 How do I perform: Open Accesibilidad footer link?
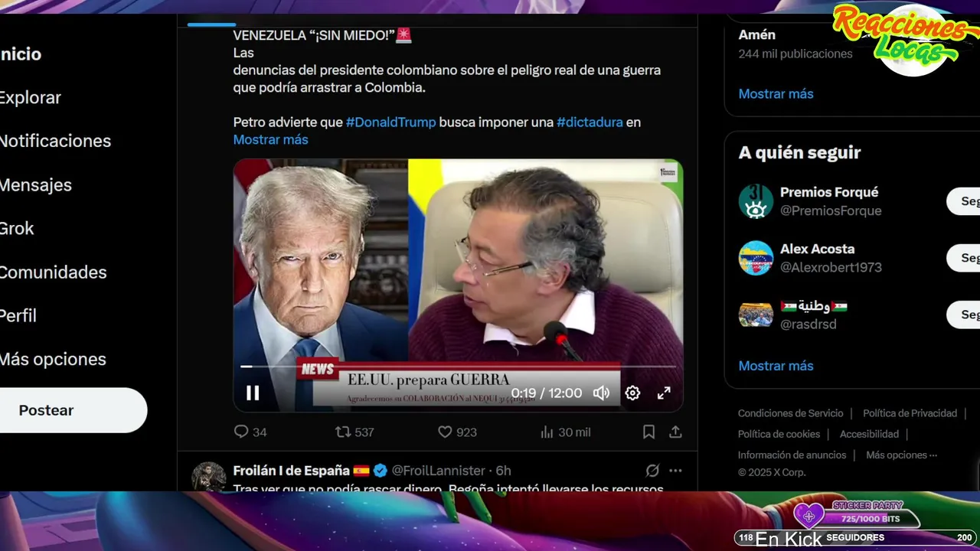869,434
